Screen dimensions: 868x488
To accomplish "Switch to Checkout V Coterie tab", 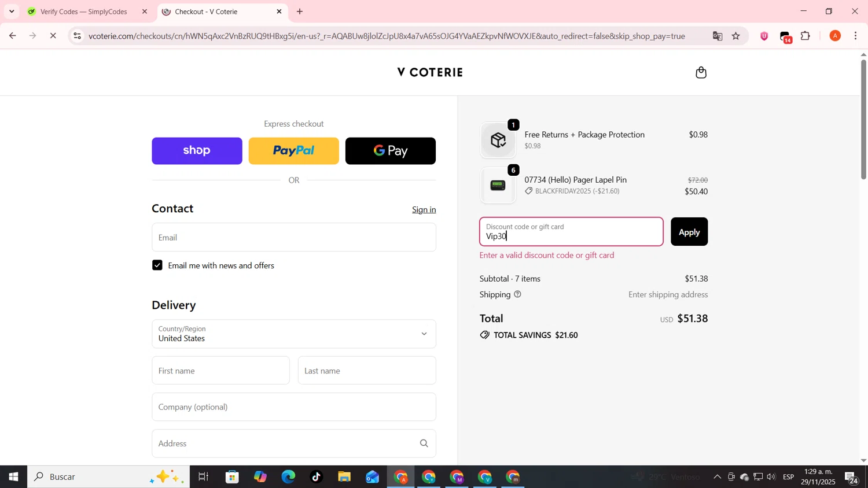I will [x=222, y=12].
